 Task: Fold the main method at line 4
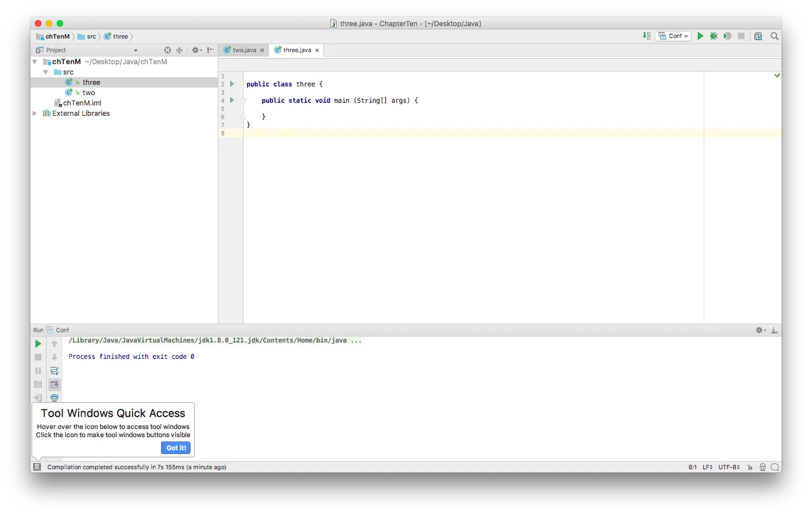click(x=243, y=101)
